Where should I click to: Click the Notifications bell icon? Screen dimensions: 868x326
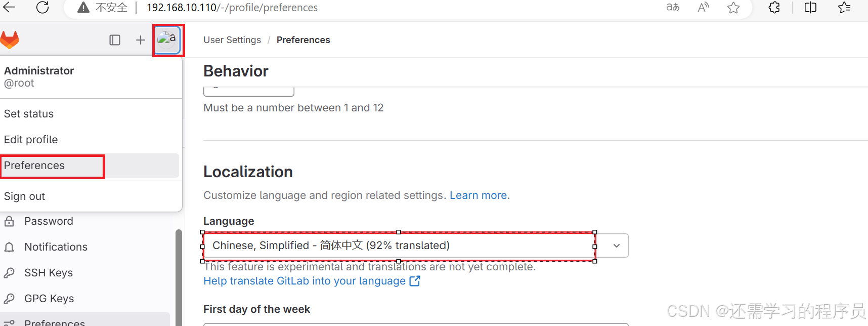(9, 247)
